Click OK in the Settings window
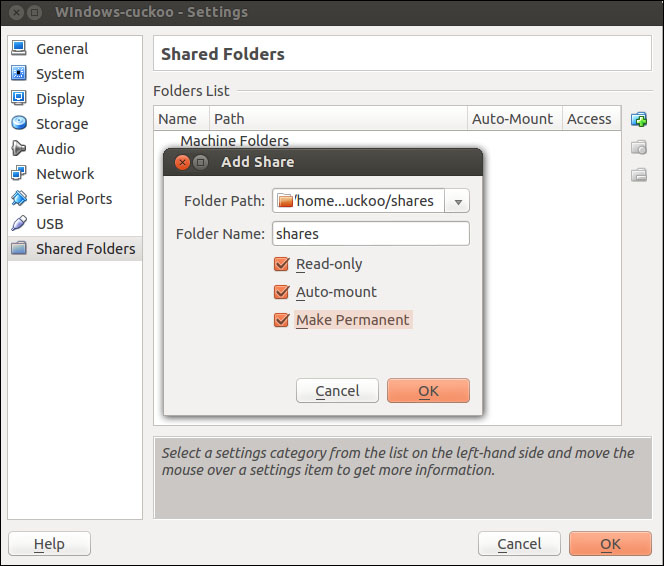Screen dimensions: 664x566 pos(610,544)
